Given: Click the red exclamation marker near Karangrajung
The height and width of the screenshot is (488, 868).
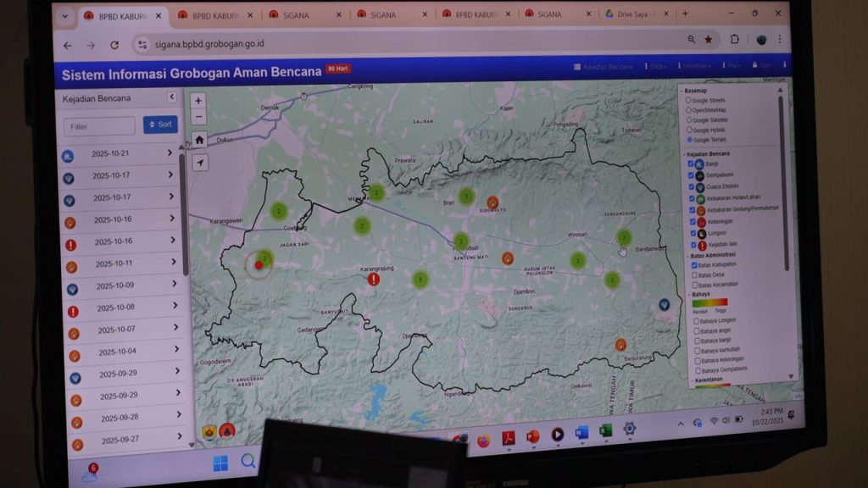Looking at the screenshot, I should click(374, 279).
